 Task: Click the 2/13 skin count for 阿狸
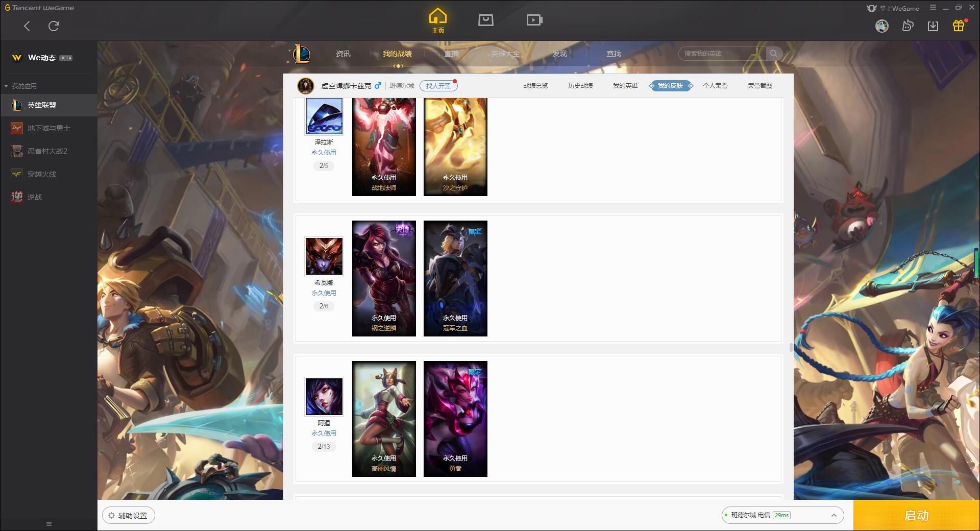(324, 446)
